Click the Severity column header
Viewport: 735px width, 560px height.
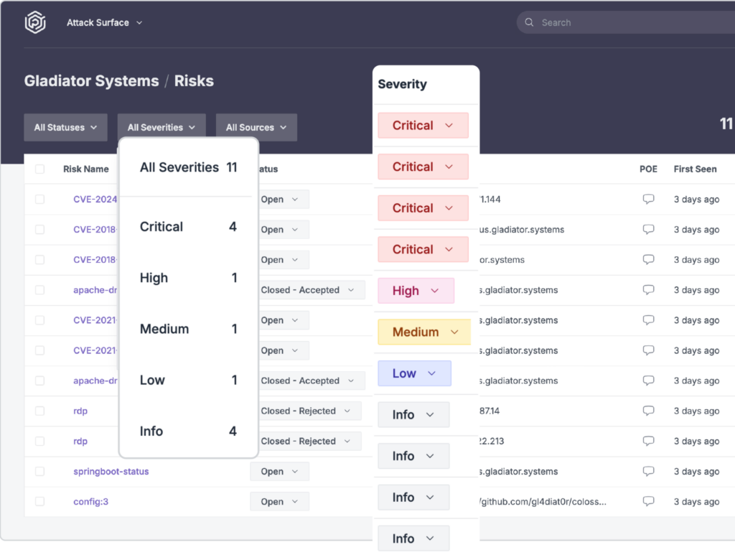402,84
